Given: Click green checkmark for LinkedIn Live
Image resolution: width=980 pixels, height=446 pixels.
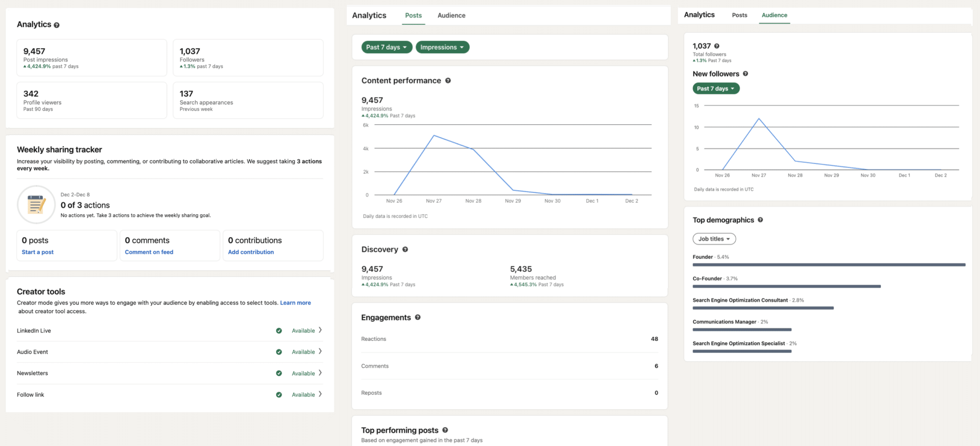Looking at the screenshot, I should pos(279,331).
